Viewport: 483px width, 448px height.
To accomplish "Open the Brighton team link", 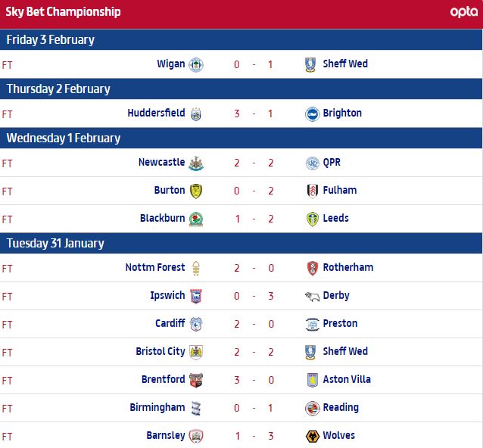I will tap(342, 114).
